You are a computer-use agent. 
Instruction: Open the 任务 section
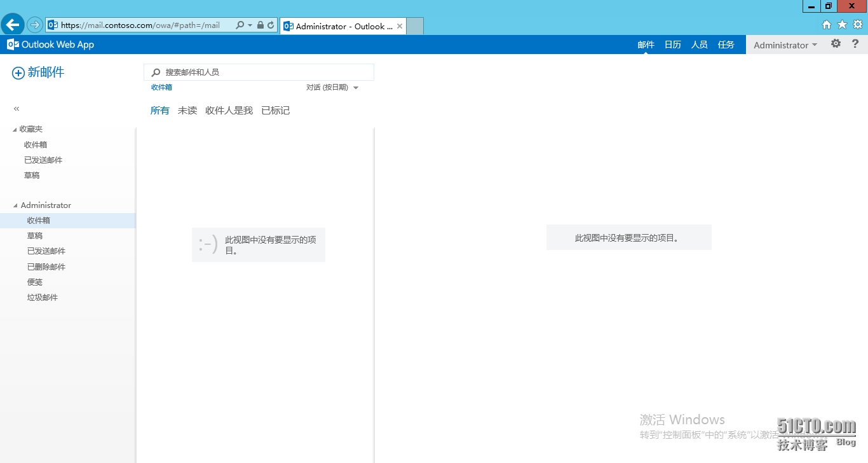(726, 44)
